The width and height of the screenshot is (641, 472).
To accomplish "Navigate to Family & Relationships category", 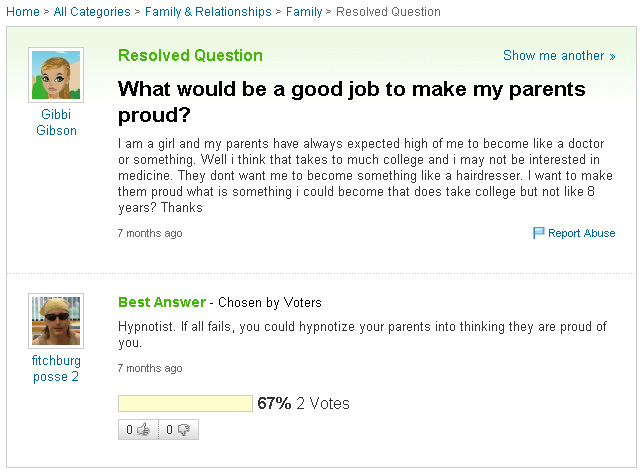I will [x=208, y=11].
